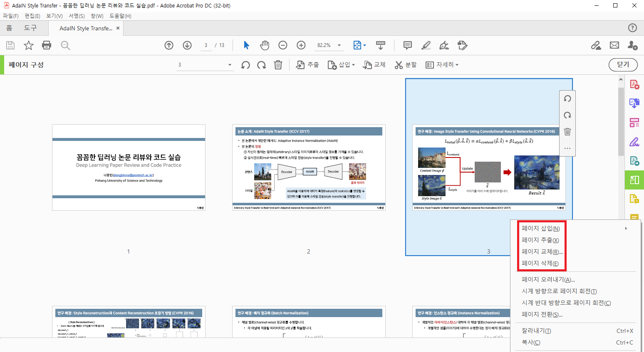This screenshot has width=644, height=352.
Task: Go to previous page arrow
Action: tap(169, 45)
